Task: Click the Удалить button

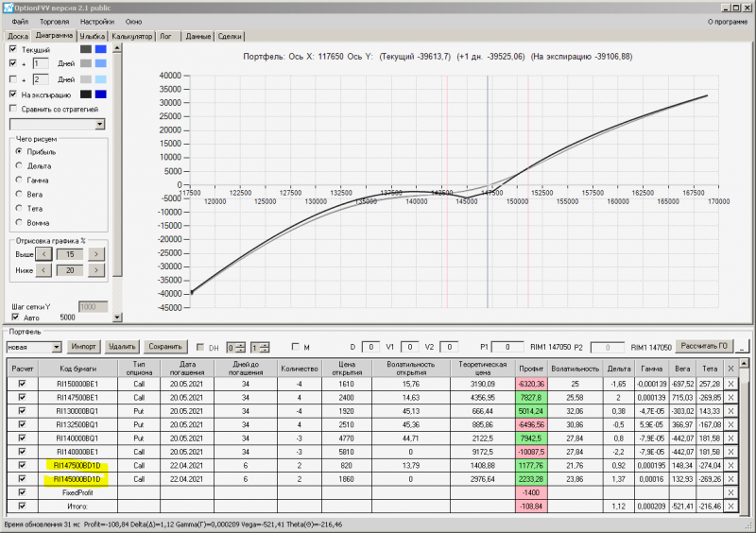Action: [122, 346]
